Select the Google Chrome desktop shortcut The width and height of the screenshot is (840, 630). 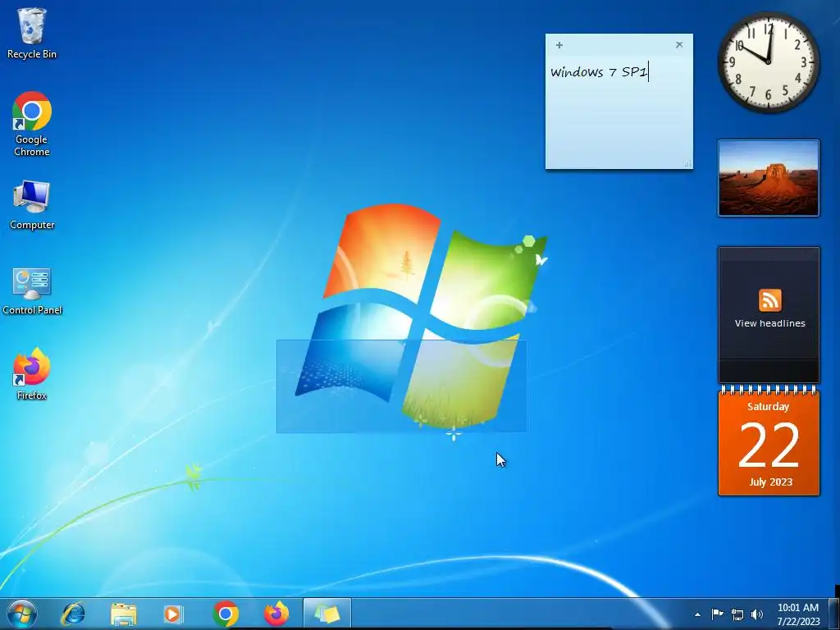tap(32, 125)
